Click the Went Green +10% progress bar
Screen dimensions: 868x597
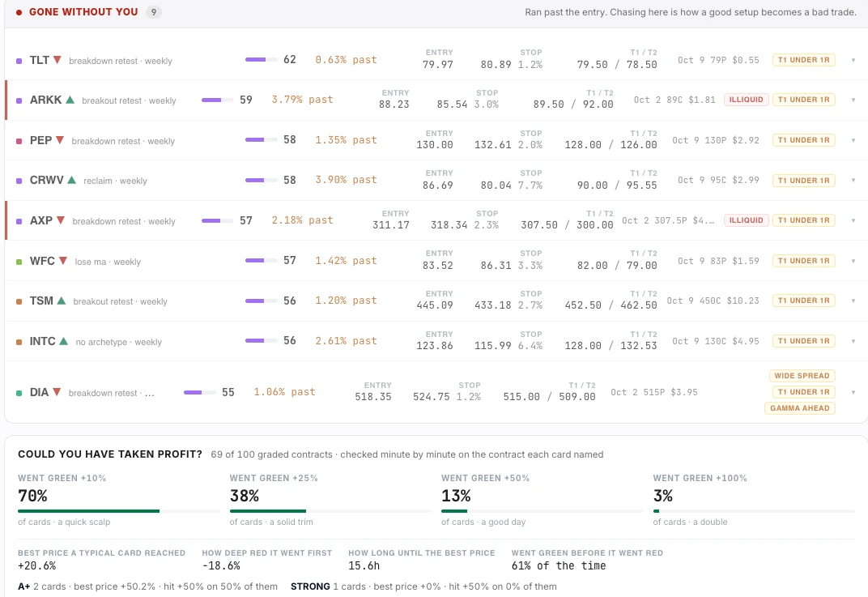coord(119,511)
